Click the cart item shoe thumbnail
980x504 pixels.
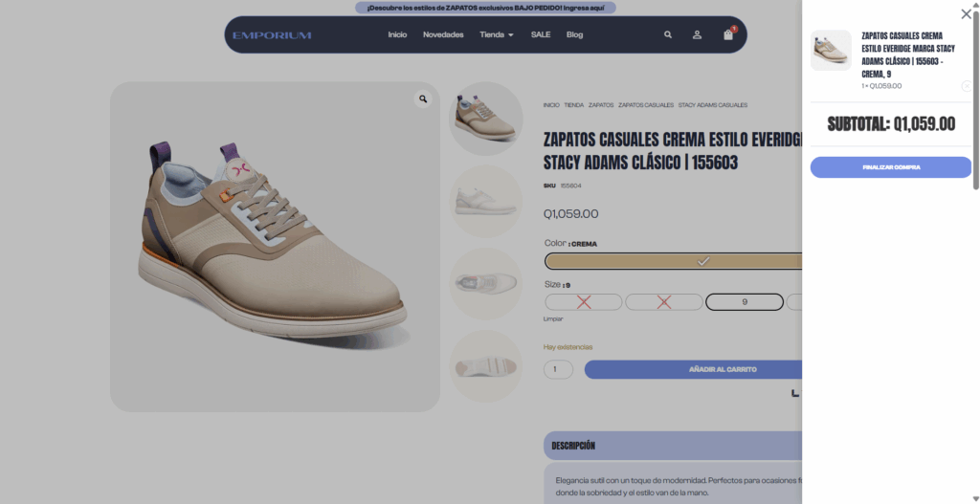(831, 50)
